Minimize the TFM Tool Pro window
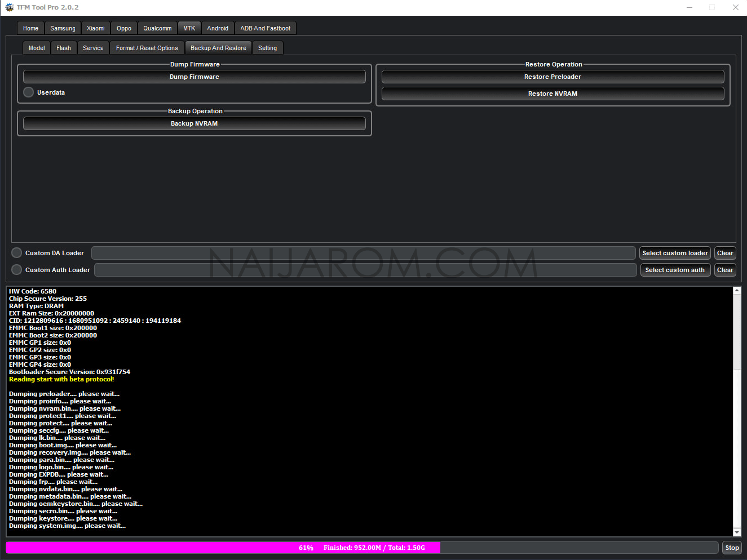Image resolution: width=747 pixels, height=560 pixels. pyautogui.click(x=689, y=7)
